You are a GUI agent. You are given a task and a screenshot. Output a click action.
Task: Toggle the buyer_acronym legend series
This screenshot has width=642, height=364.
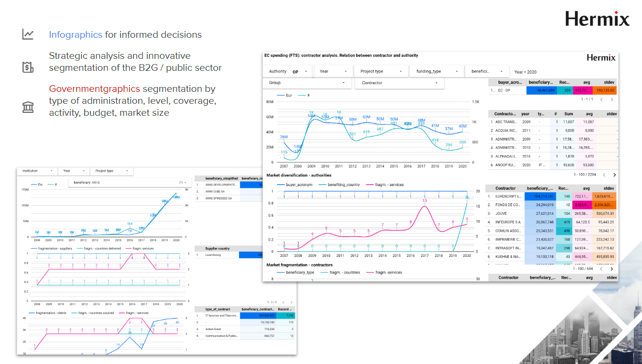tap(295, 184)
